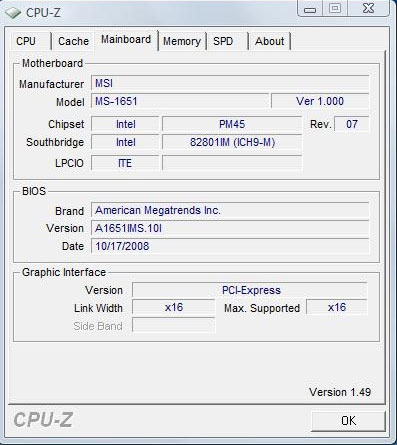This screenshot has height=445, width=397.
Task: Click the CPU-Z title bar app icon
Action: (x=13, y=13)
